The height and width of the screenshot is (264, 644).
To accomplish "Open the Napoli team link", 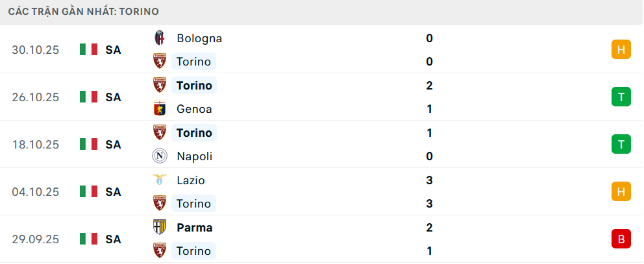I will click(x=194, y=156).
